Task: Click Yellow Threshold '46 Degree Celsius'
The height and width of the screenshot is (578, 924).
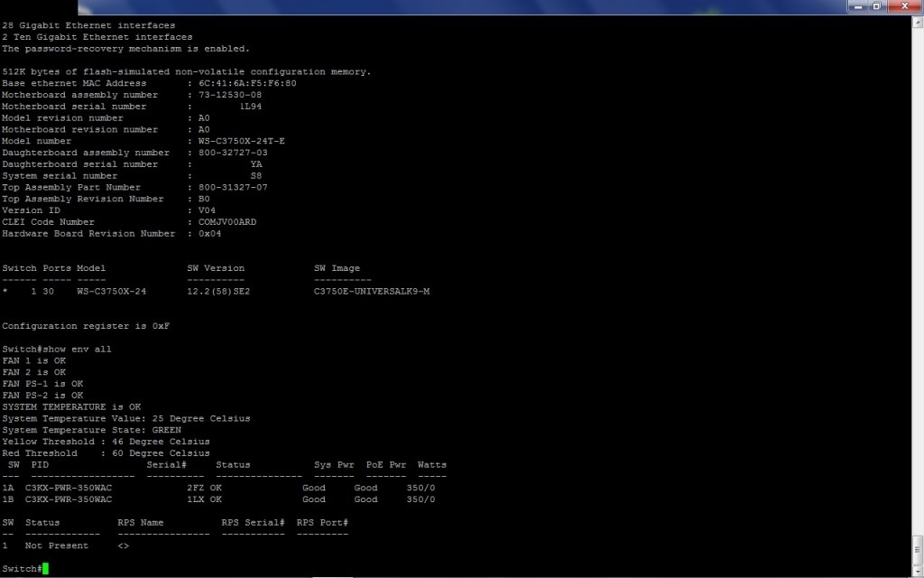Action: click(x=161, y=442)
